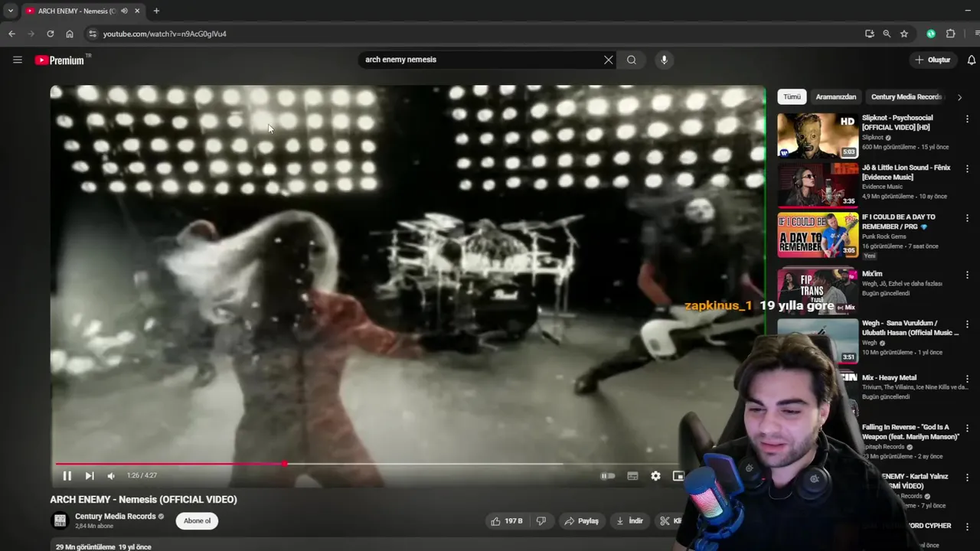
Task: Toggle subtitles in the video player
Action: click(x=632, y=476)
